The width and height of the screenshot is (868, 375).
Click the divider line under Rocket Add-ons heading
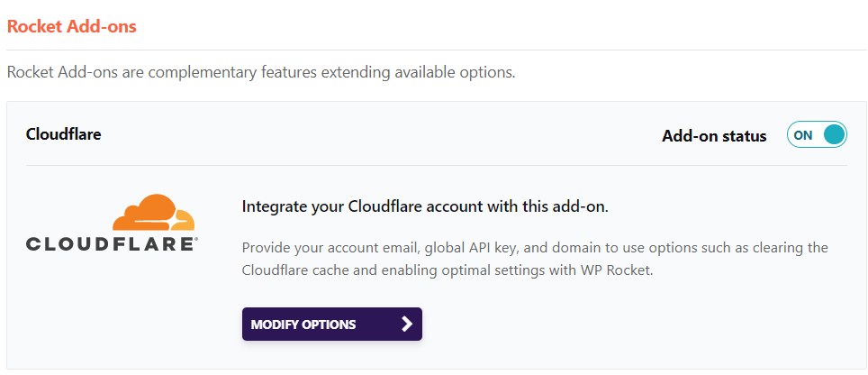click(436, 50)
